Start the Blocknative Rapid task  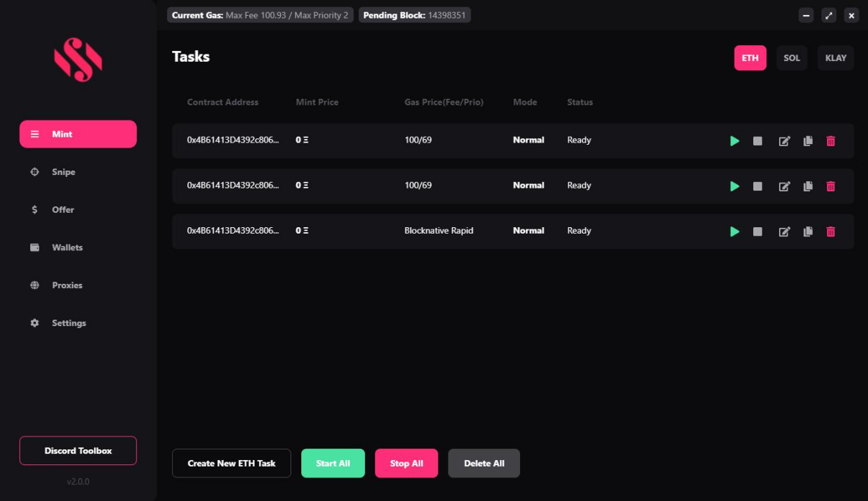(735, 232)
